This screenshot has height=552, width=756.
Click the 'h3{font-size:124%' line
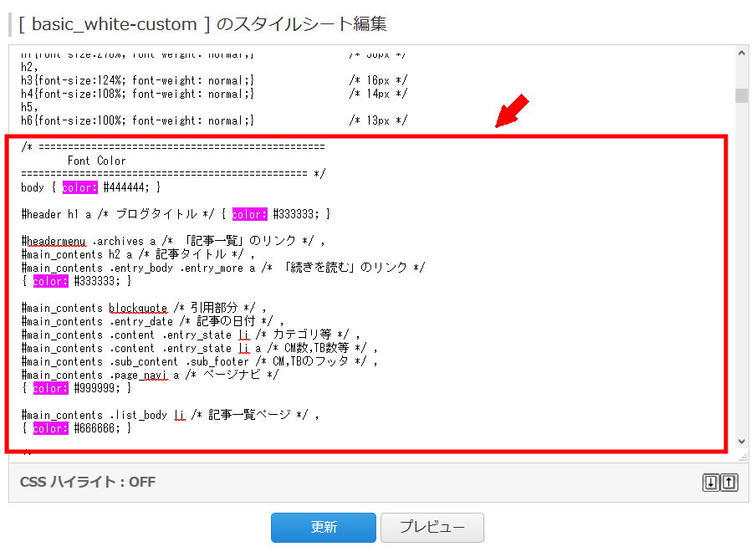(x=214, y=80)
